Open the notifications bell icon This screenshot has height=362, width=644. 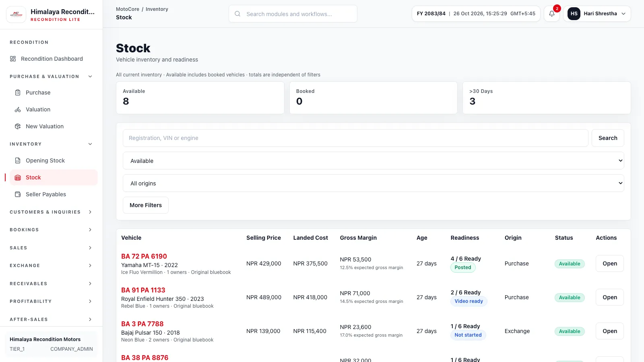point(552,14)
